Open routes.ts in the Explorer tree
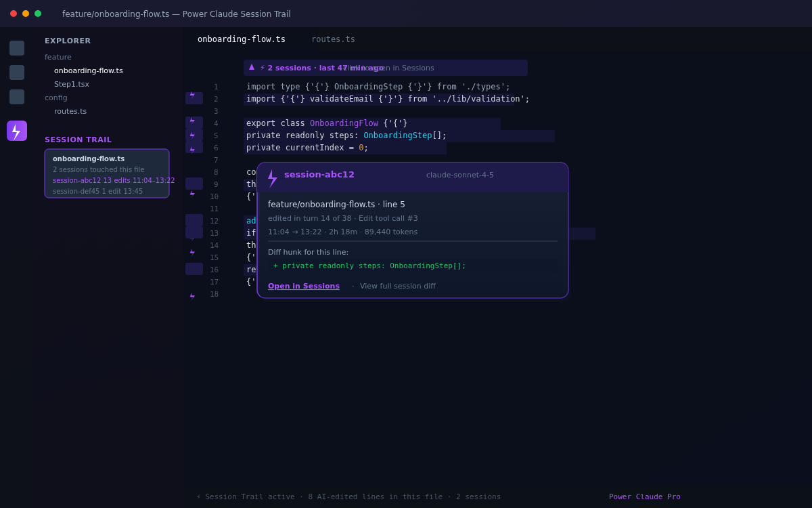812x508 pixels. [70, 112]
